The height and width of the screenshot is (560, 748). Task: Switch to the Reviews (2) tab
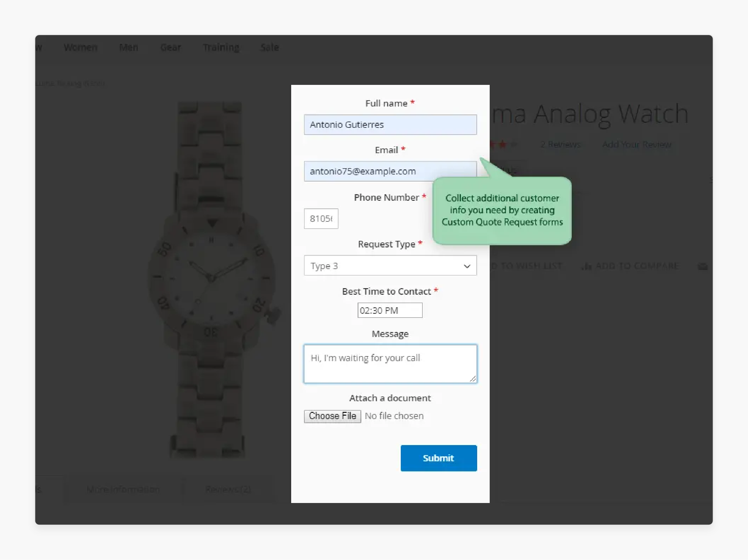point(228,489)
